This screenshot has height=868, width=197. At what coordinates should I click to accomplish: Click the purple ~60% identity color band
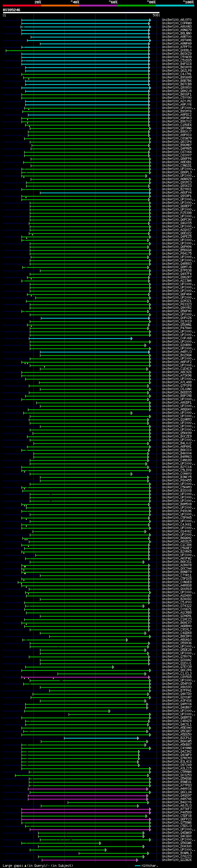98,6
